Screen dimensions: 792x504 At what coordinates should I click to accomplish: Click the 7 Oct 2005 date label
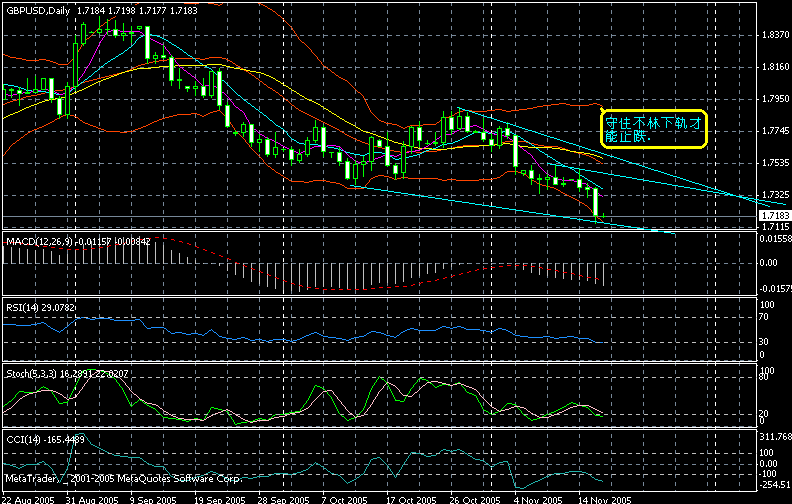[x=344, y=499]
